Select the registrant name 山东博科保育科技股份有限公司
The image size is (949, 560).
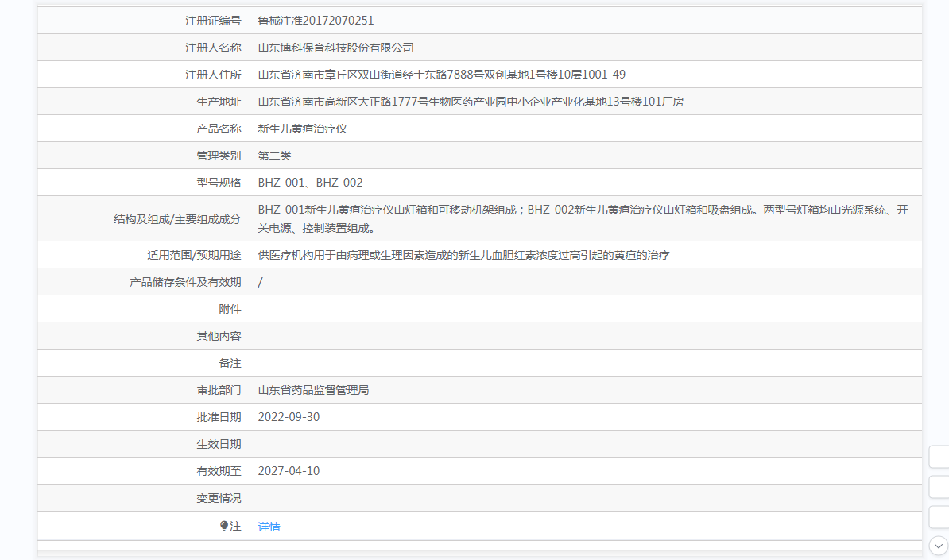(335, 48)
